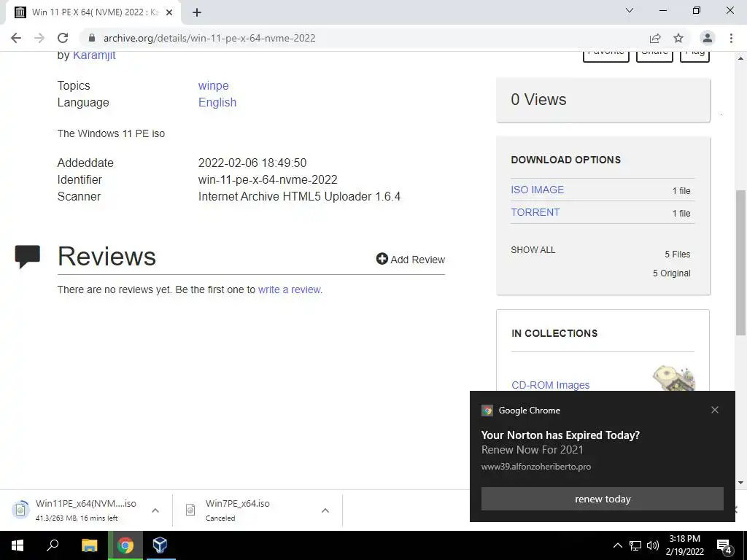The height and width of the screenshot is (560, 747).
Task: Reload the archive.org page
Action: tap(63, 38)
